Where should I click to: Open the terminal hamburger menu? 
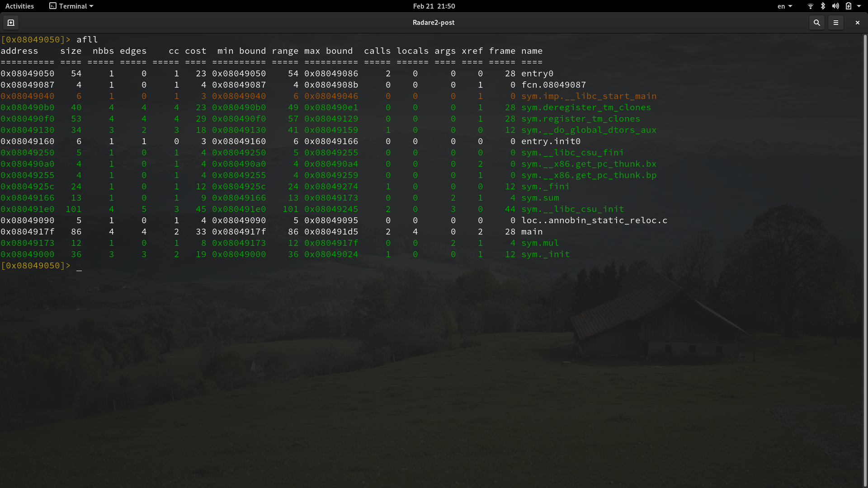pyautogui.click(x=836, y=22)
